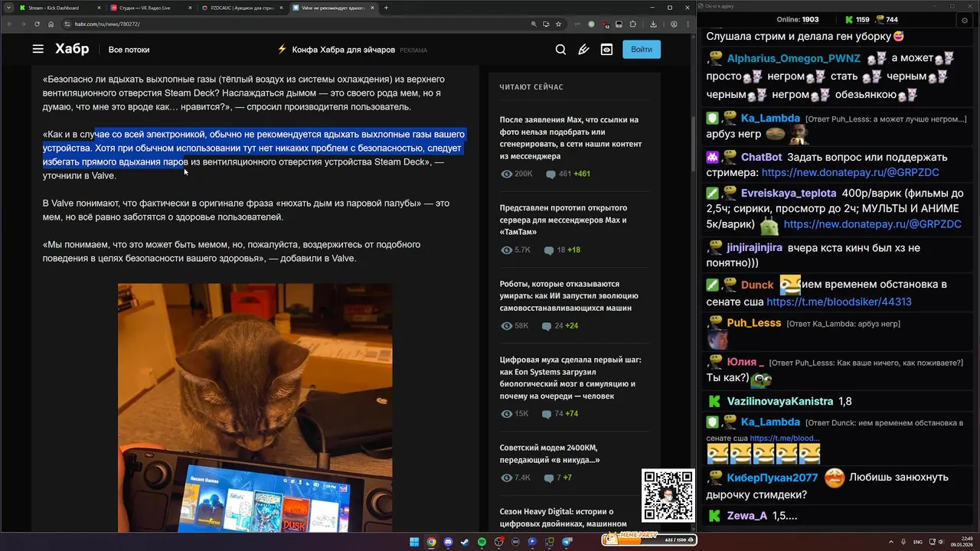Image resolution: width=980 pixels, height=551 pixels.
Task: Switch to the Студия — VK Видео Live tab
Action: [151, 8]
